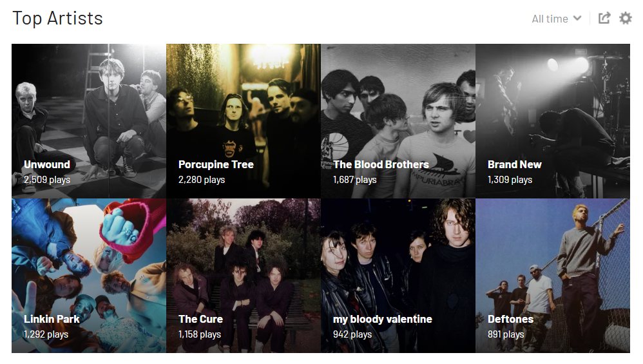The image size is (643, 364).
Task: Click the Porcupine Tree photo tile
Action: [243, 121]
